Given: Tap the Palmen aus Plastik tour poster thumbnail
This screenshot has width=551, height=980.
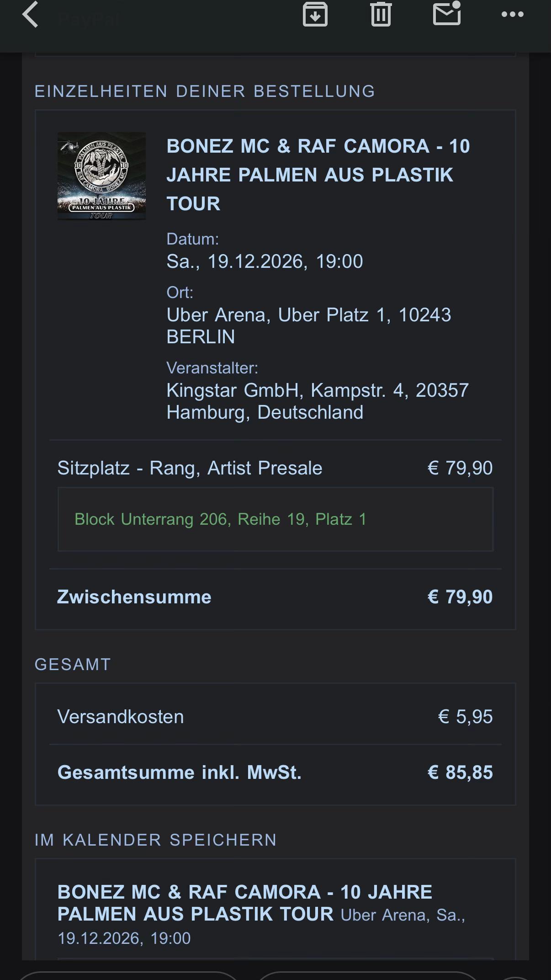Looking at the screenshot, I should 101,176.
